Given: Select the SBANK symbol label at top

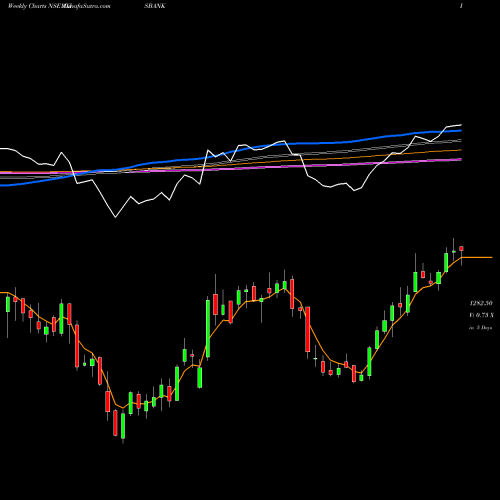Looking at the screenshot, I should pos(155,6).
